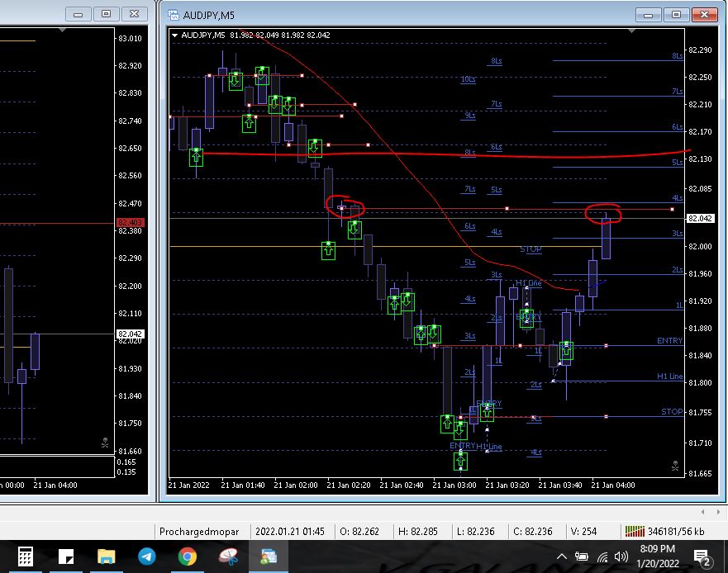Image resolution: width=728 pixels, height=573 pixels.
Task: Minimize the left chart window
Action: click(78, 14)
